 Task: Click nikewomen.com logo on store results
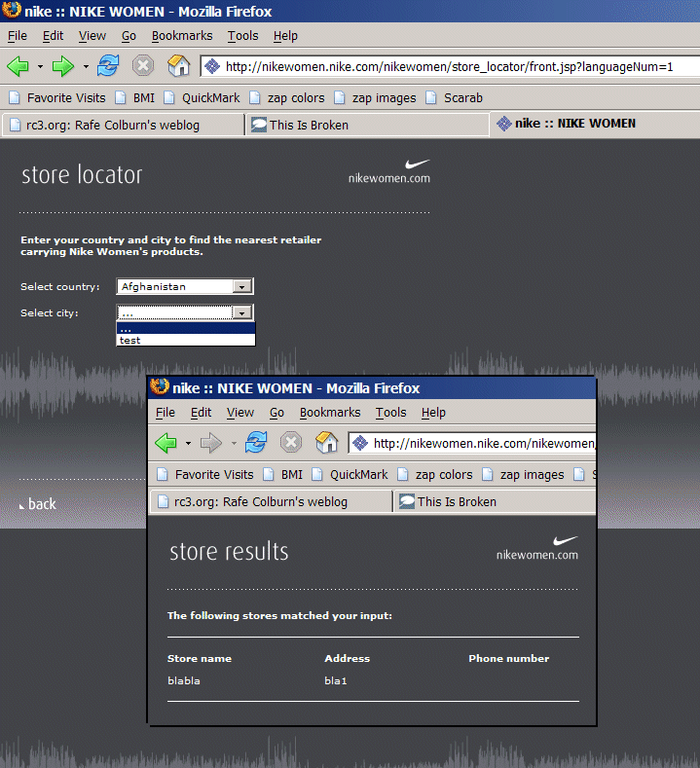point(537,549)
